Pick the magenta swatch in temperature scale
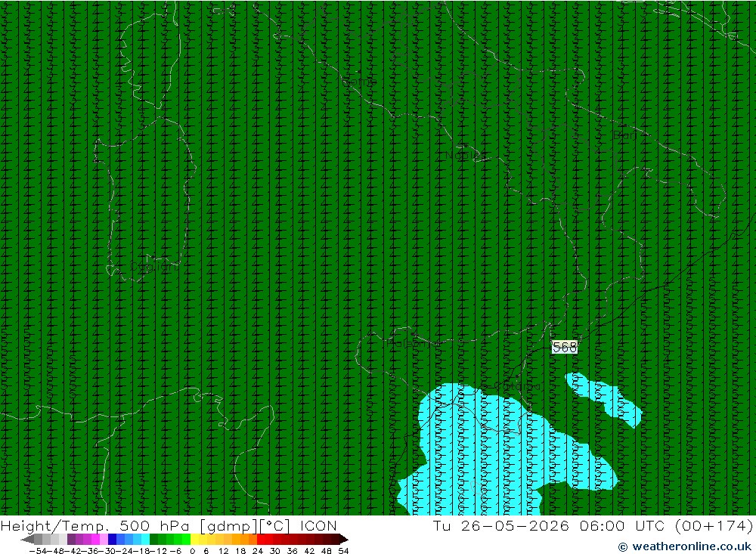This screenshot has width=756, height=554. pyautogui.click(x=95, y=539)
